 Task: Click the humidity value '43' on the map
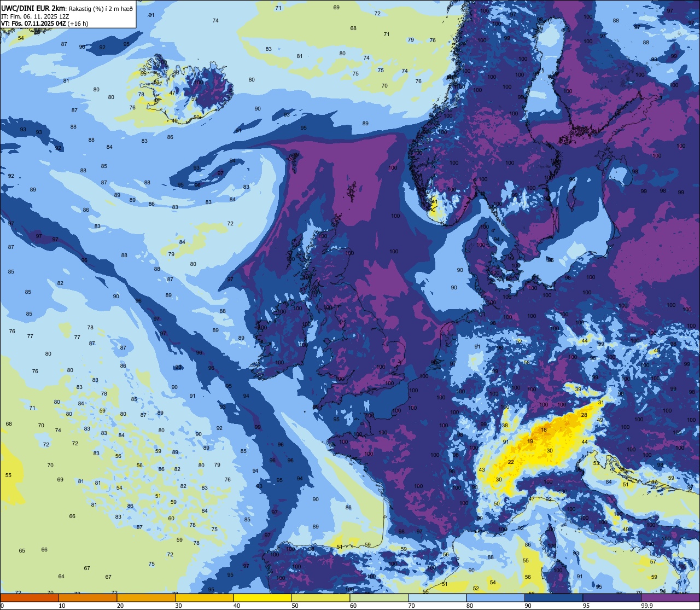[x=482, y=470]
